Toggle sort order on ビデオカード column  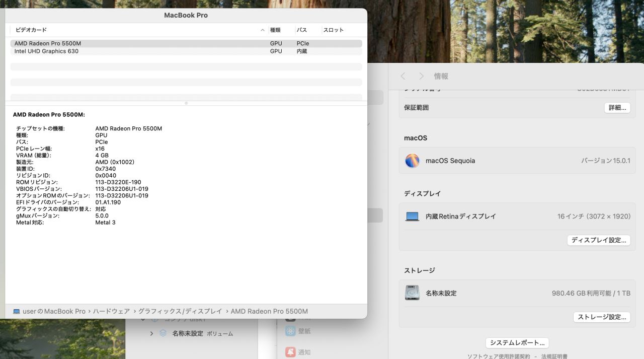(262, 30)
